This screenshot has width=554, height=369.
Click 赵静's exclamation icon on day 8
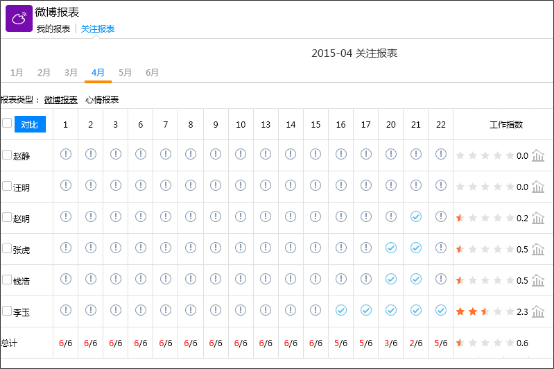coord(190,154)
